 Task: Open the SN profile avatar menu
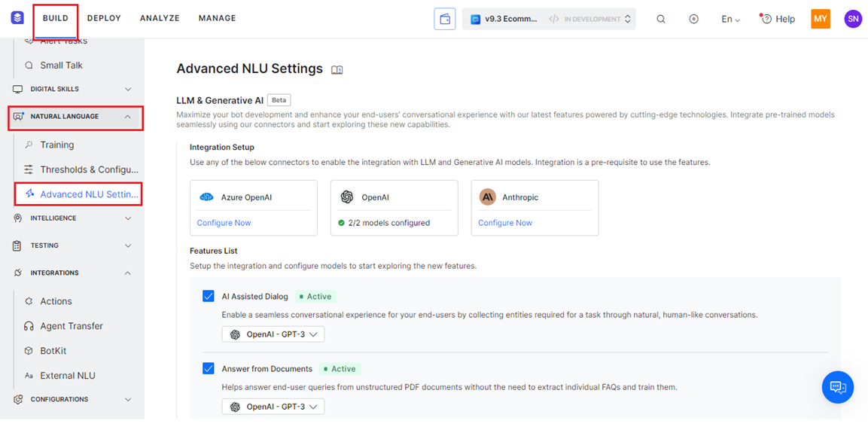(x=853, y=18)
